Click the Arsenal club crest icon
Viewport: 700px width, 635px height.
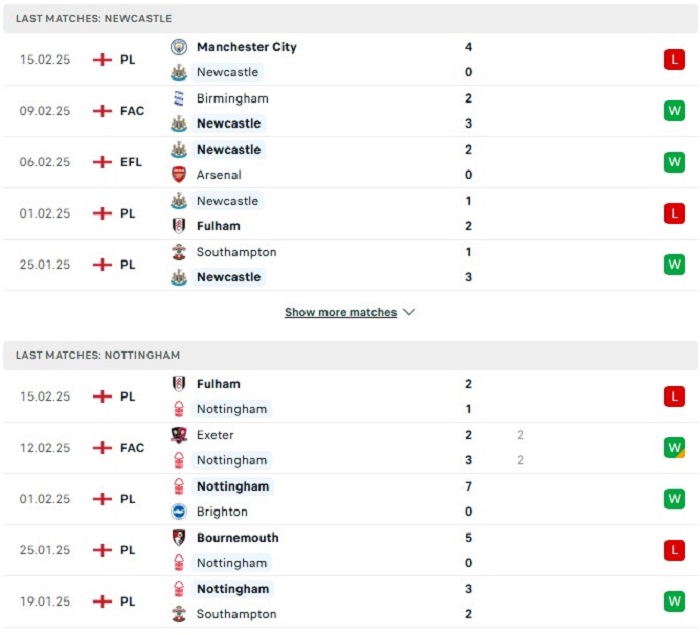179,175
